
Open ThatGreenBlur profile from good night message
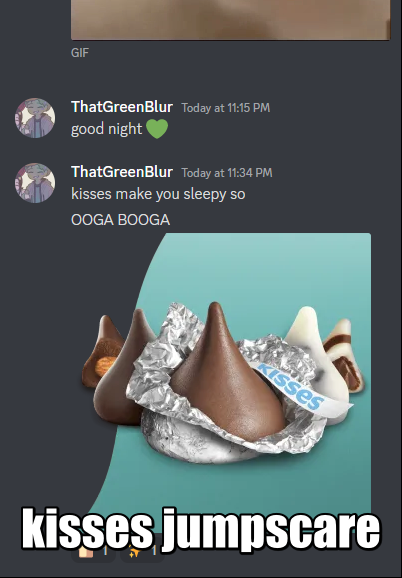pyautogui.click(x=122, y=107)
